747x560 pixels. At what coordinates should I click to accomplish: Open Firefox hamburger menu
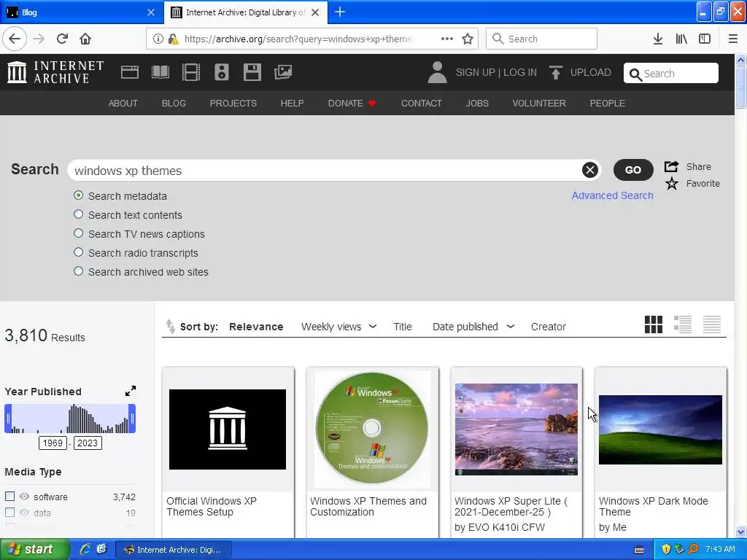coord(732,39)
